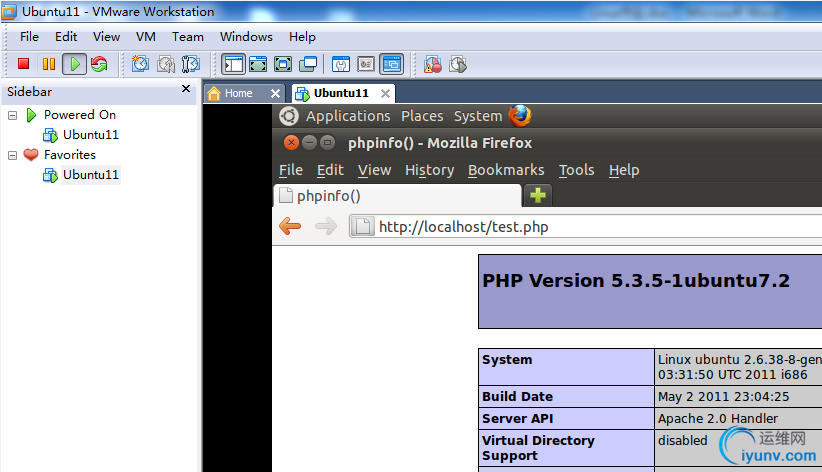Close the Sidebar panel
This screenshot has height=472, width=822.
pyautogui.click(x=186, y=89)
